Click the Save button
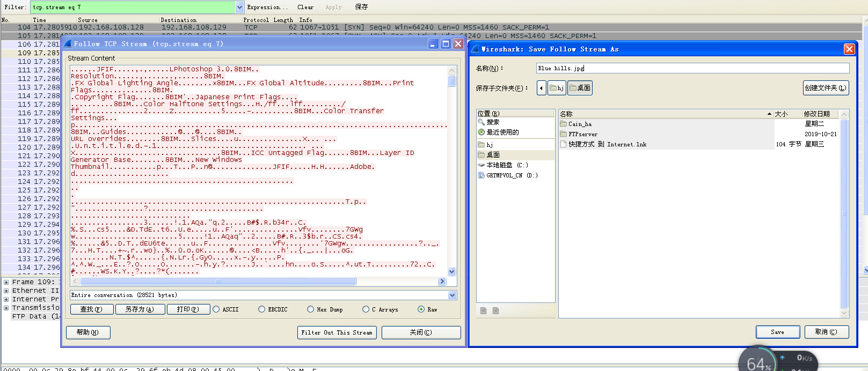Image resolution: width=868 pixels, height=371 pixels. click(x=778, y=332)
